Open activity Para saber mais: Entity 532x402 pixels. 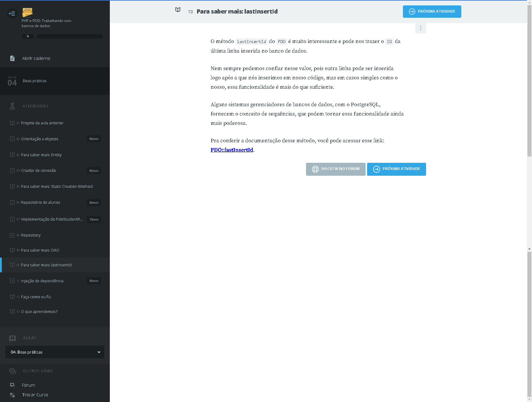[41, 155]
